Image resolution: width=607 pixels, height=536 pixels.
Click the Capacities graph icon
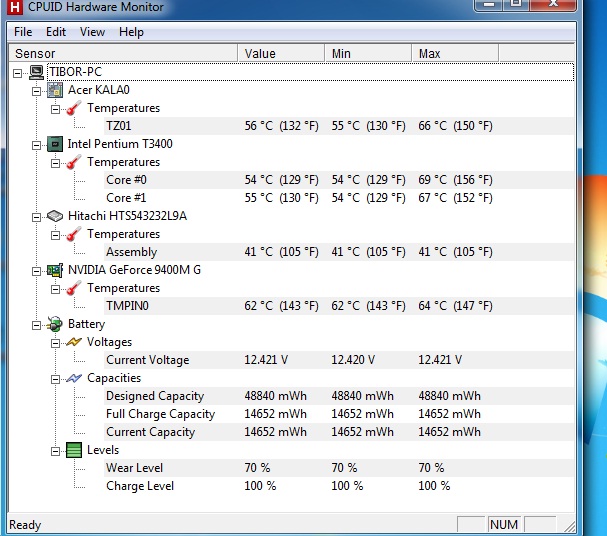click(x=74, y=378)
